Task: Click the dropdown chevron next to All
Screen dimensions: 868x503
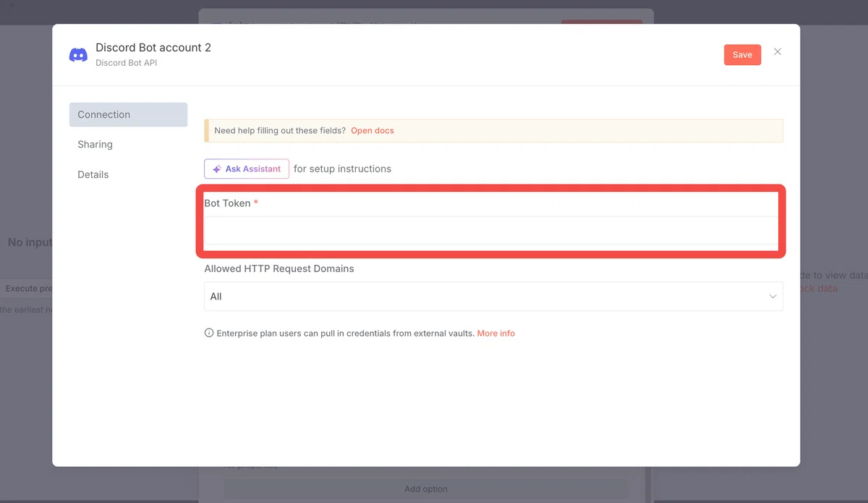Action: [773, 297]
